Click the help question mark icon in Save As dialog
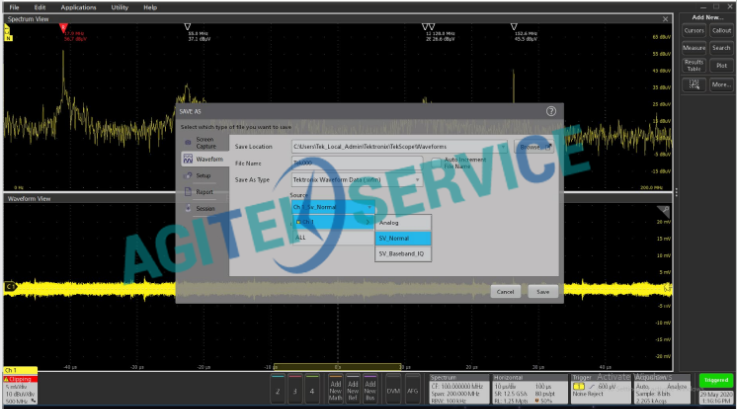The image size is (737, 409). coord(551,111)
